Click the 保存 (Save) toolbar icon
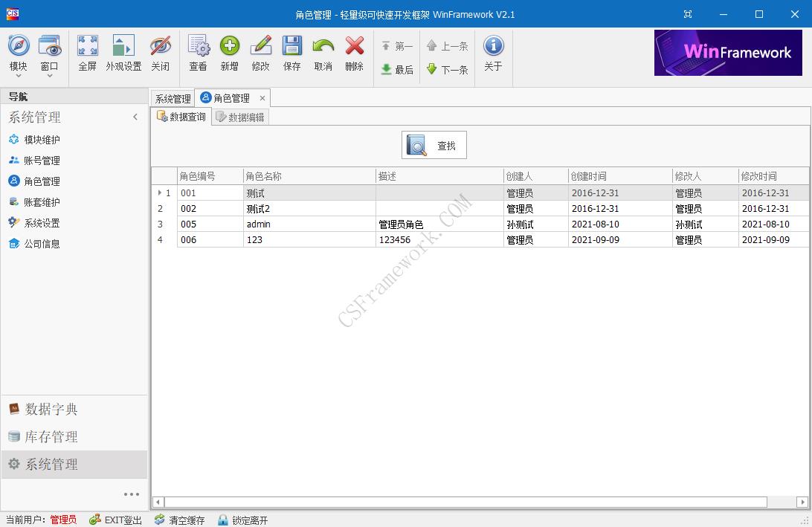Viewport: 812px width, 527px height. pyautogui.click(x=291, y=52)
